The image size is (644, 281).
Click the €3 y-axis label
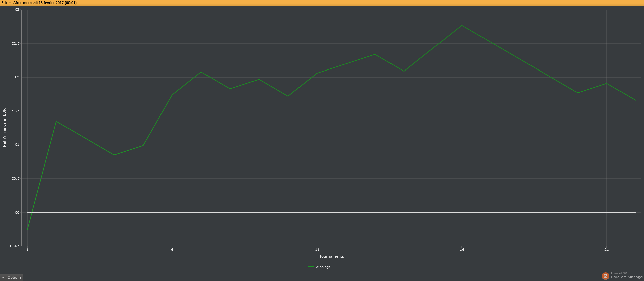coord(17,10)
